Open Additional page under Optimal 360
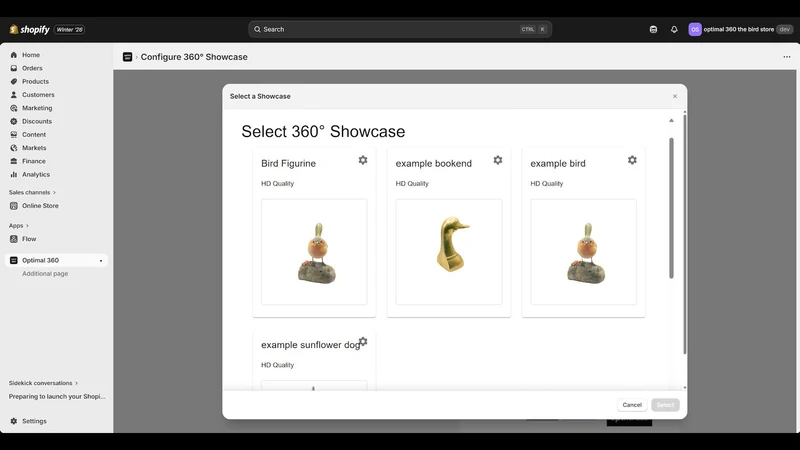Screen dimensions: 800x450 (x=45, y=273)
